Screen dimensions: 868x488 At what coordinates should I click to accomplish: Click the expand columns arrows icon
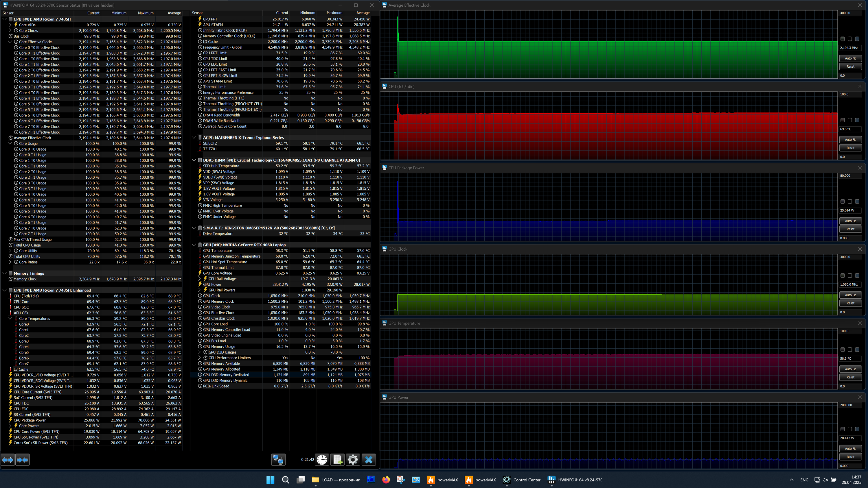click(8, 460)
